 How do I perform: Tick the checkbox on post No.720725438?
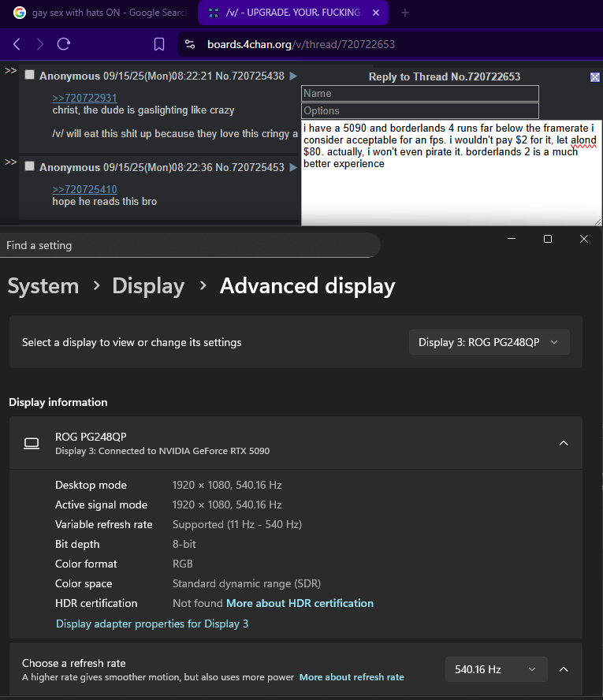(x=29, y=75)
